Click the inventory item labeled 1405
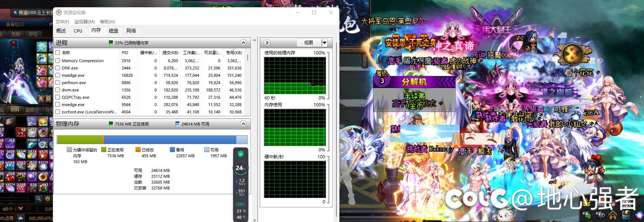The image size is (644, 222). coord(10,154)
